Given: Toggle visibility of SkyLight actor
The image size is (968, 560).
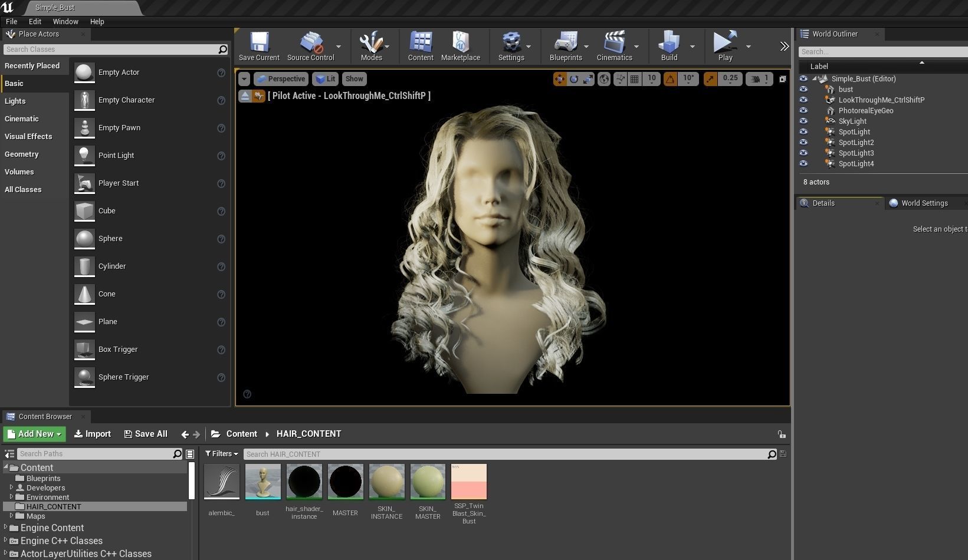Looking at the screenshot, I should tap(803, 121).
